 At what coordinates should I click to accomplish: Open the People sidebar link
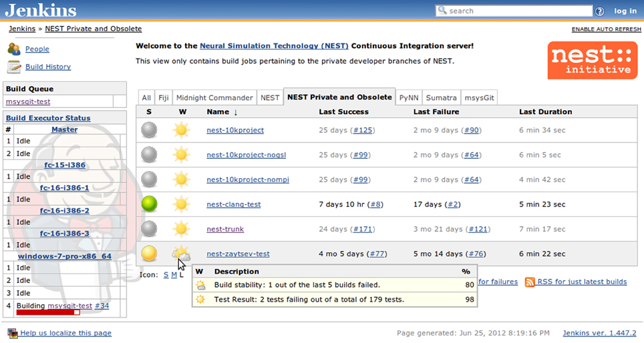coord(37,49)
